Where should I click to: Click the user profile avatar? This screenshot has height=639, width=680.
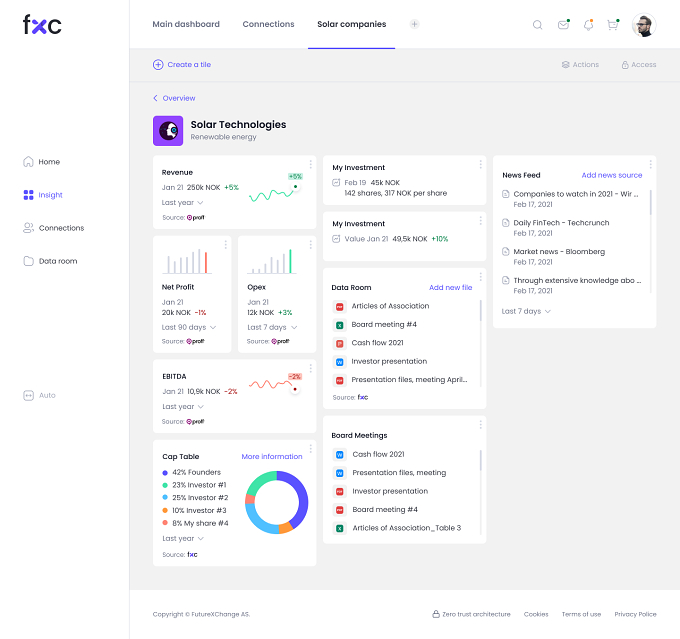pos(644,25)
